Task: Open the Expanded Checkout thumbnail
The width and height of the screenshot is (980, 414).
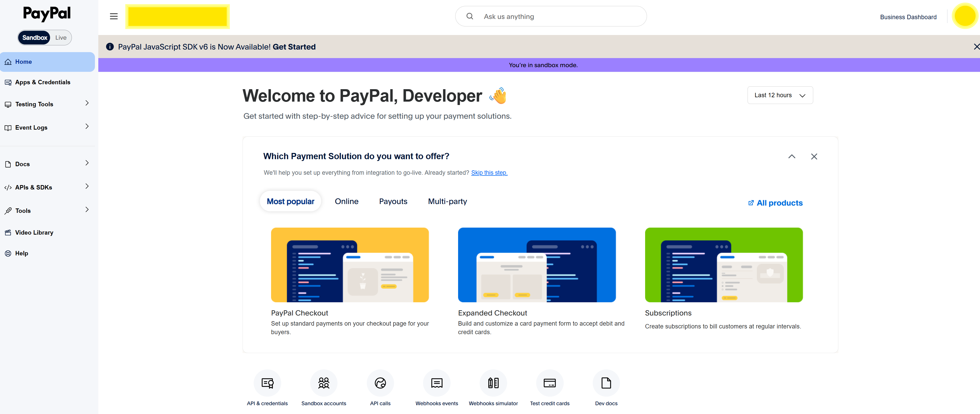Action: pyautogui.click(x=536, y=265)
